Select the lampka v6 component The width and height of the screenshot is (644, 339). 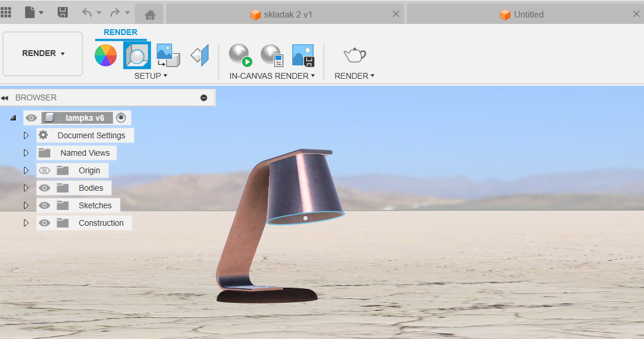pyautogui.click(x=85, y=118)
